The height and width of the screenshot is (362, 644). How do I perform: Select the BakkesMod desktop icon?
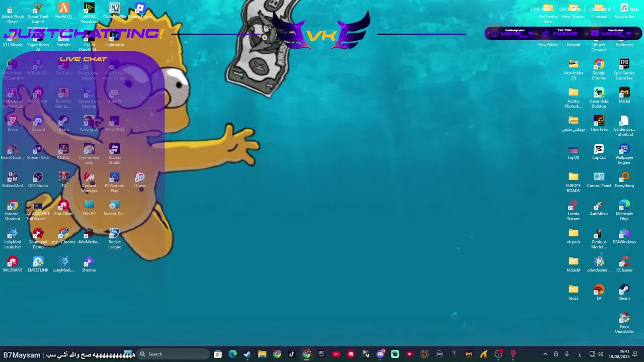(13, 180)
